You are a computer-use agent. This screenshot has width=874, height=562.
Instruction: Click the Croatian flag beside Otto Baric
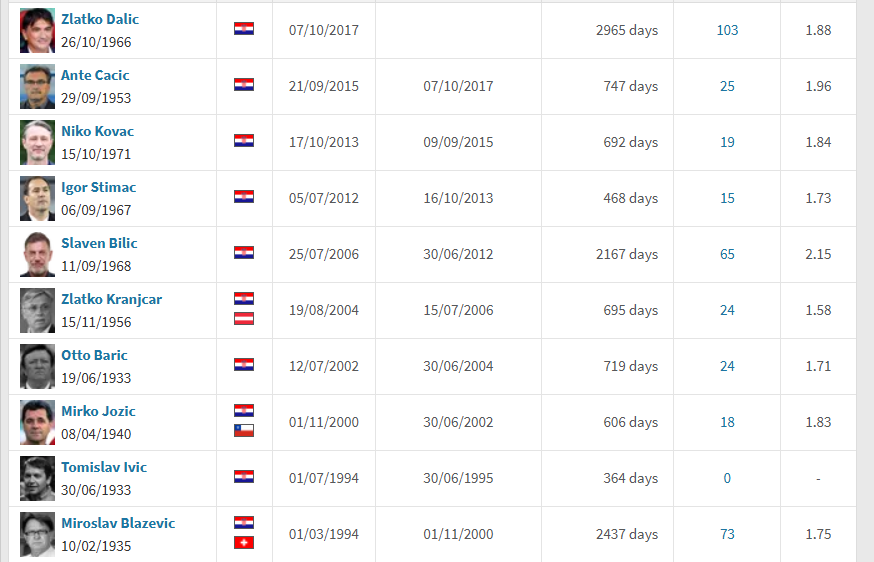(244, 365)
